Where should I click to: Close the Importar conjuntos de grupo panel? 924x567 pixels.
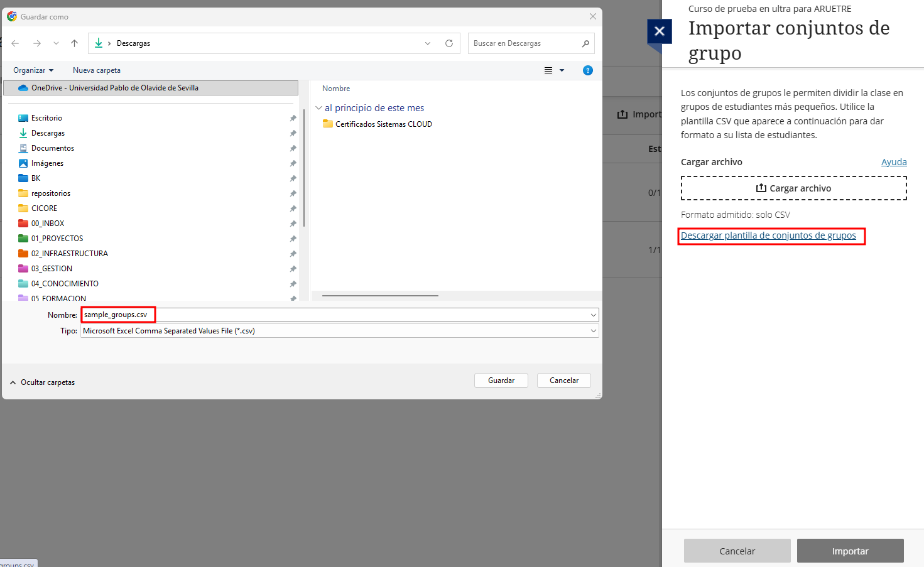point(660,31)
